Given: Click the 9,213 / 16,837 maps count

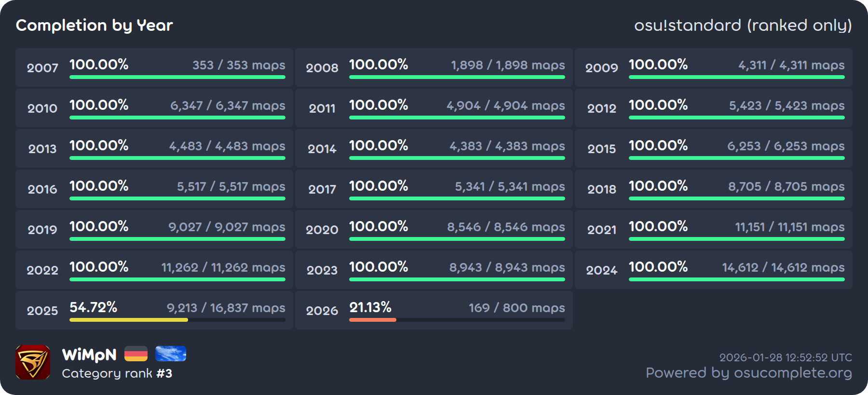Looking at the screenshot, I should [226, 308].
